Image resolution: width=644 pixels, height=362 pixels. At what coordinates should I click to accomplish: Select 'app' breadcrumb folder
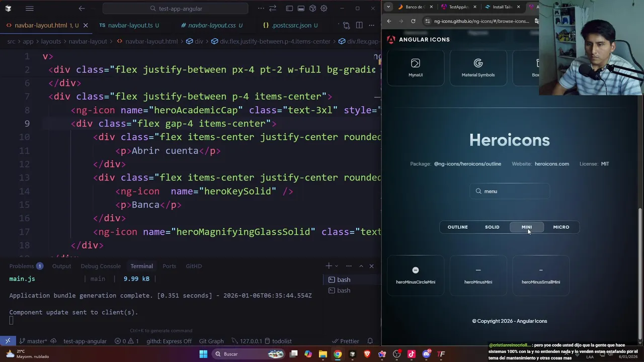(x=28, y=41)
